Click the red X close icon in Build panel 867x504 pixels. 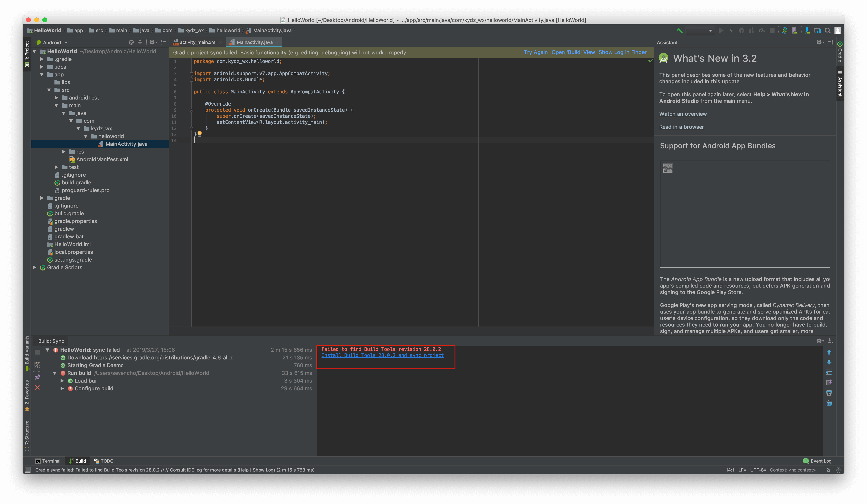point(38,387)
